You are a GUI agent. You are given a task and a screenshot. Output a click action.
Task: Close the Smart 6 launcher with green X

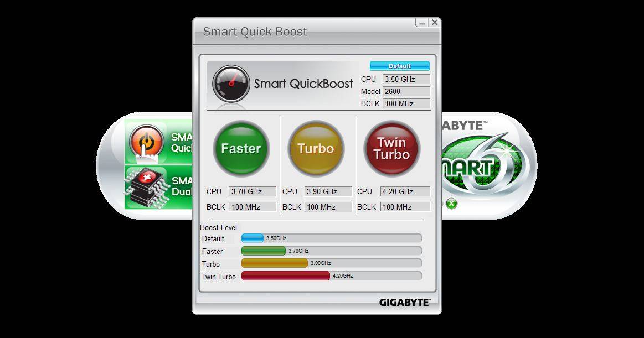pyautogui.click(x=452, y=204)
